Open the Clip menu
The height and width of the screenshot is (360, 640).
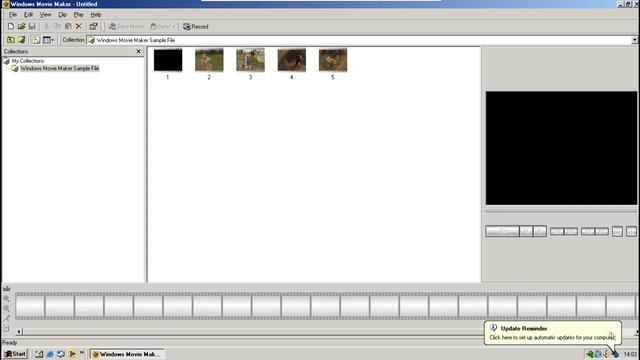pos(62,15)
